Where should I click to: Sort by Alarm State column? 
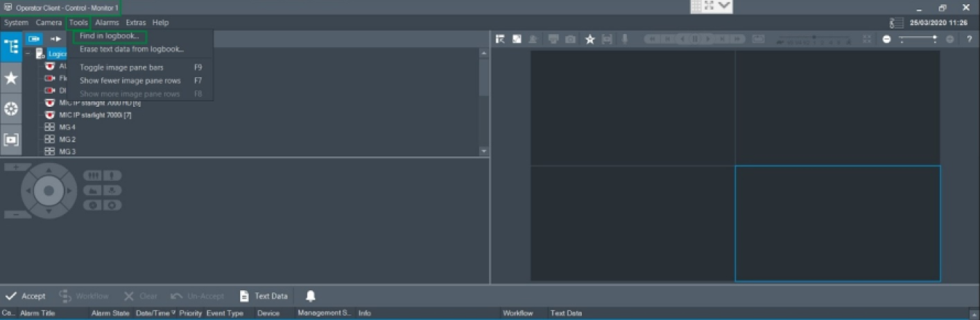[x=110, y=313]
